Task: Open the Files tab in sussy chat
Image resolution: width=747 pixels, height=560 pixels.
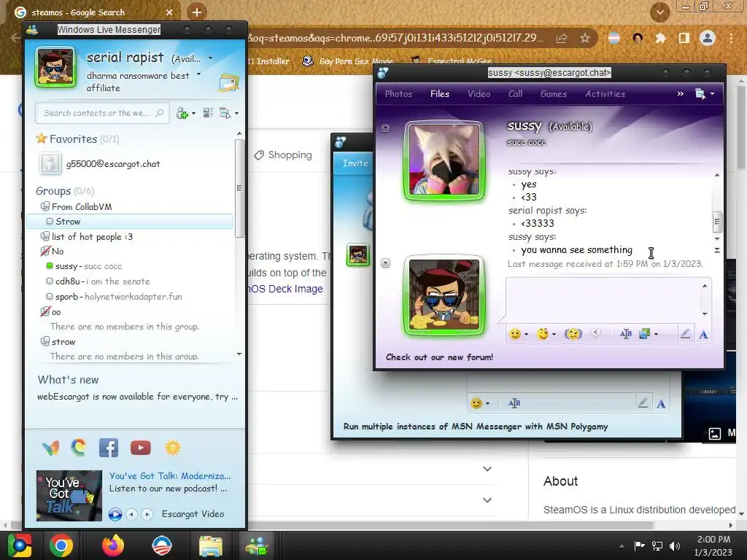Action: (439, 94)
